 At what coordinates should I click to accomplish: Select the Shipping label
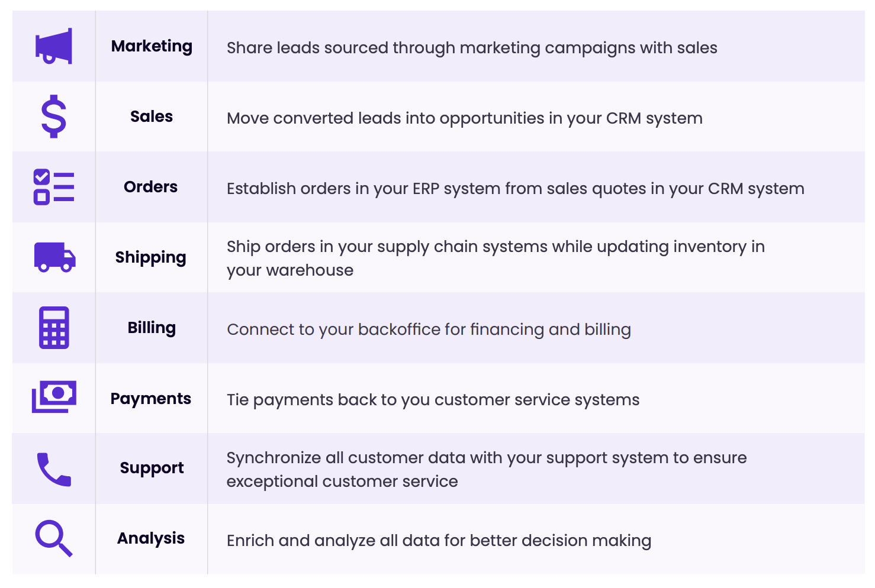151,257
